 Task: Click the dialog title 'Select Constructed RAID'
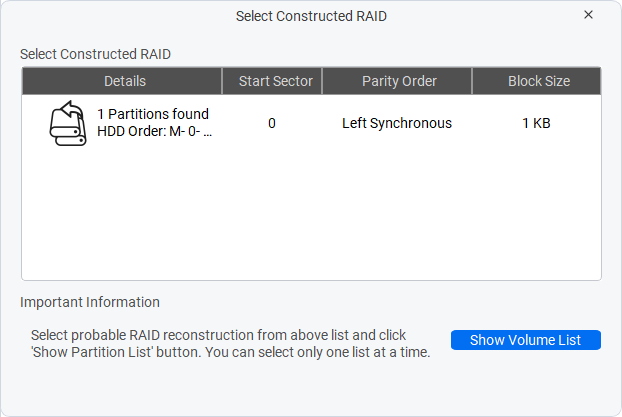tap(311, 16)
